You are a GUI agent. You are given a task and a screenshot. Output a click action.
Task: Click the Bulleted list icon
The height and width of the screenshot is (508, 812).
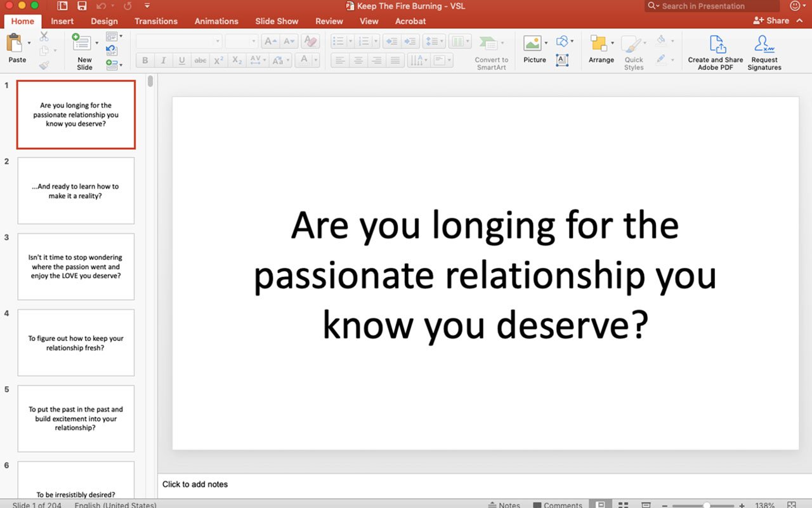339,41
